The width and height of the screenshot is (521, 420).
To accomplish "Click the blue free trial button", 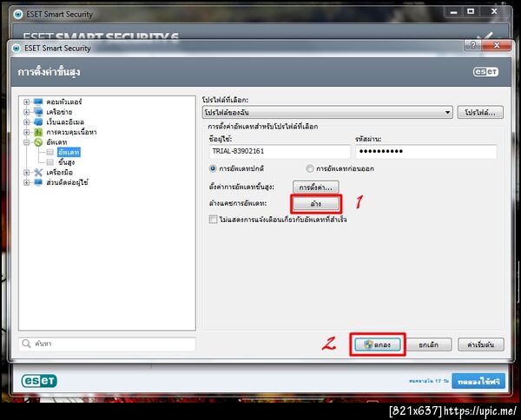I will click(478, 381).
